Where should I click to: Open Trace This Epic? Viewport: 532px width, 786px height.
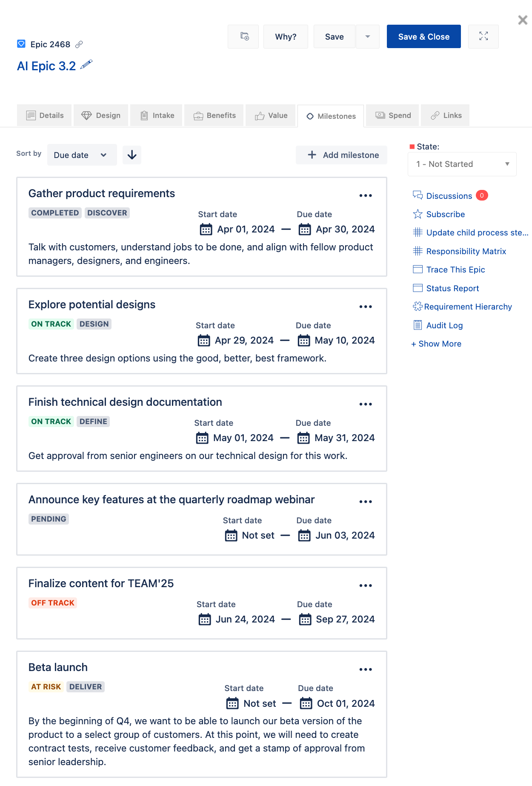pyautogui.click(x=455, y=270)
